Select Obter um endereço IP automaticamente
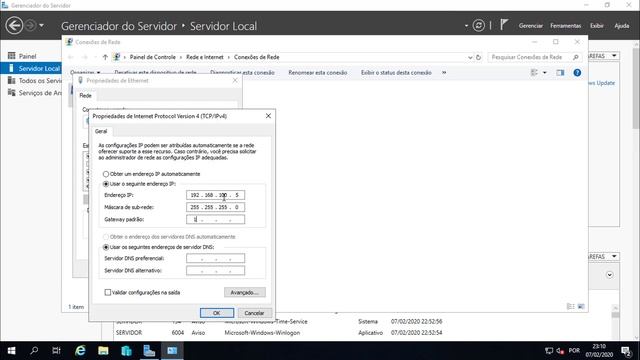 point(106,174)
